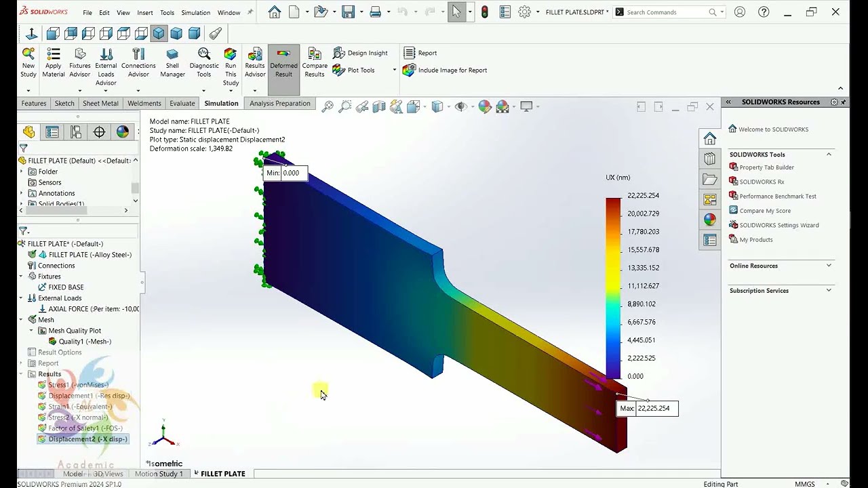Open Connections Advisor
Viewport: 868px width, 488px height.
[x=138, y=62]
